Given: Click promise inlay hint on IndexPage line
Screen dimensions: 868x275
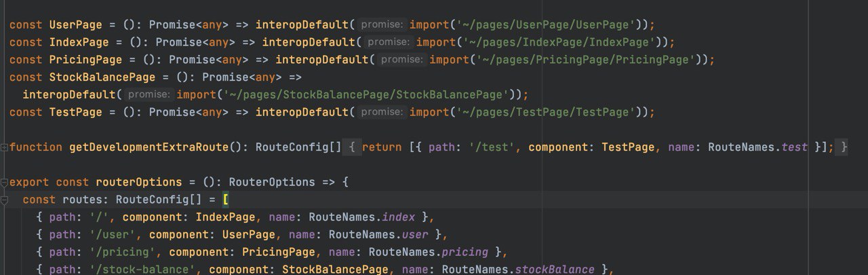Looking at the screenshot, I should click(389, 42).
